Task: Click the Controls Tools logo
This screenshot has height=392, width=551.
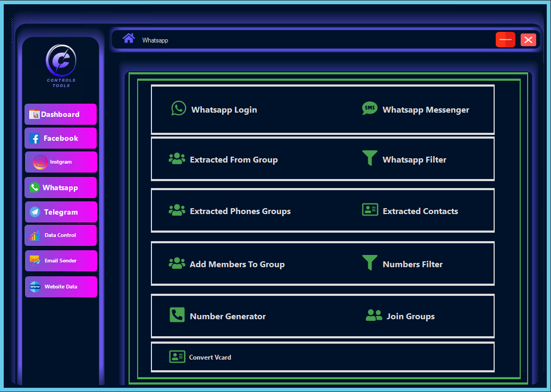Action: pyautogui.click(x=61, y=66)
